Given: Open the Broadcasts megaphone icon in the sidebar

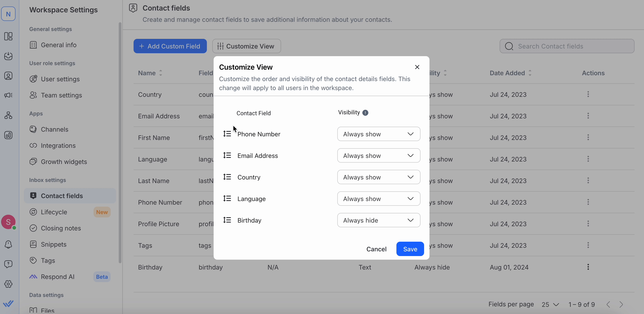Looking at the screenshot, I should click(x=8, y=95).
